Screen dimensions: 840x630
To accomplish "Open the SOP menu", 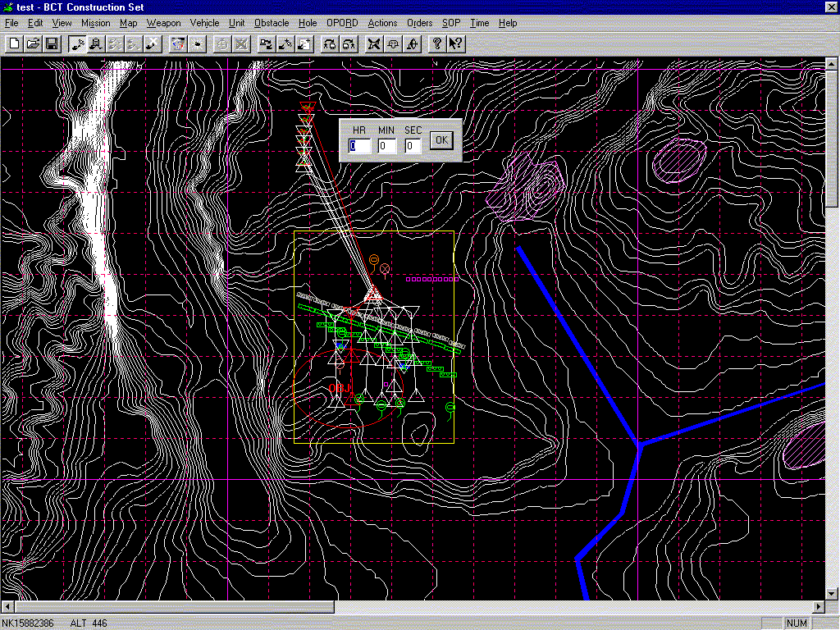I will coord(450,23).
